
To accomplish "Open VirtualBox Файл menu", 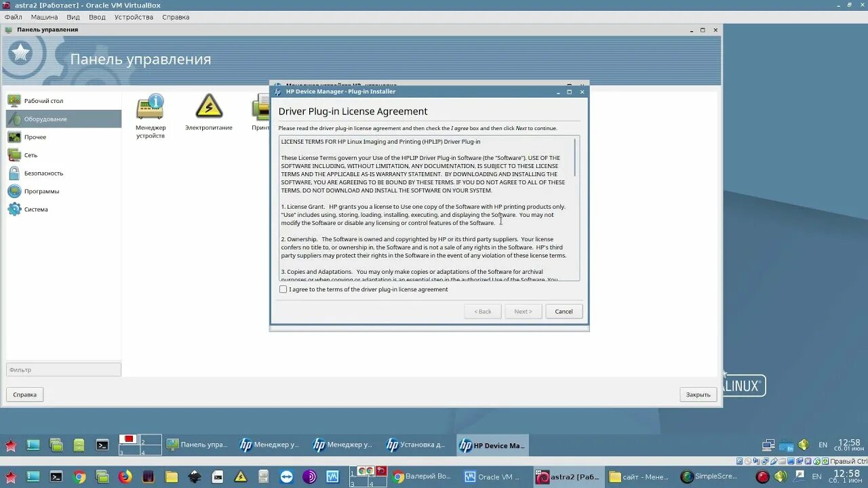I will (13, 17).
